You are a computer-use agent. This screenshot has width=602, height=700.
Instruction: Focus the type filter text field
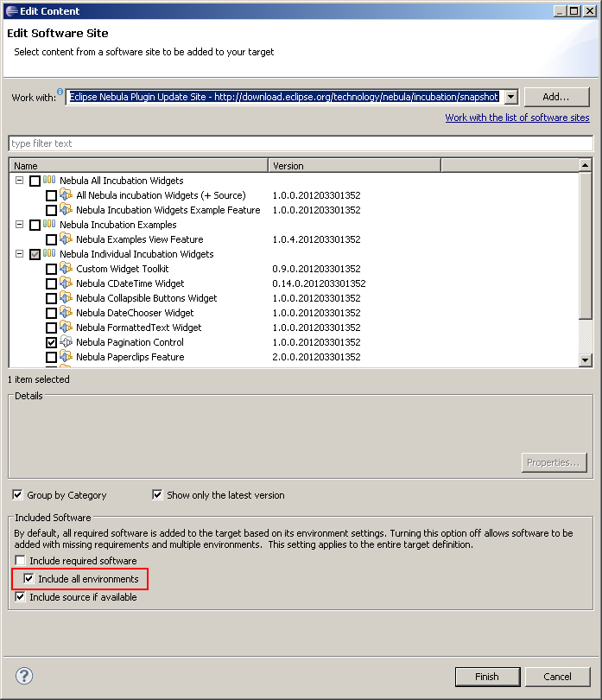point(301,143)
